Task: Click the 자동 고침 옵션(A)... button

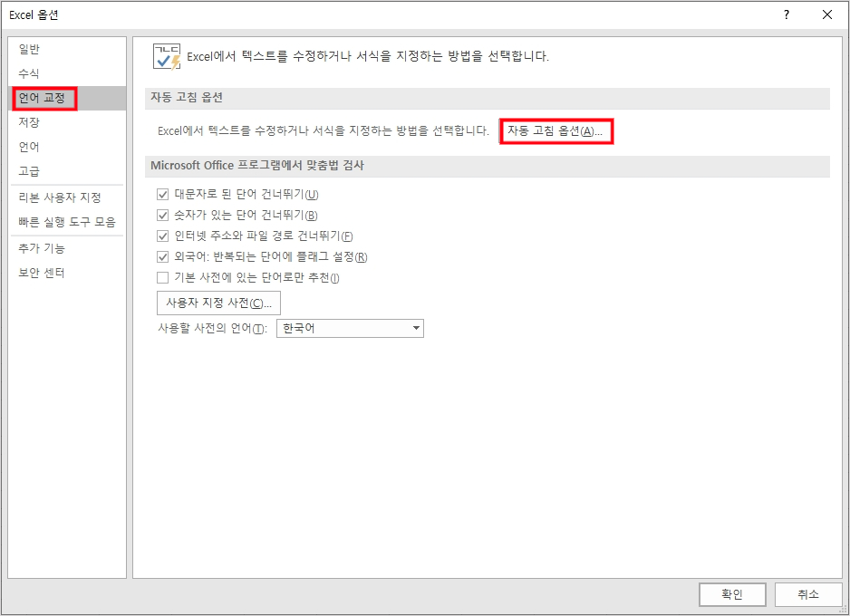Action: [555, 131]
